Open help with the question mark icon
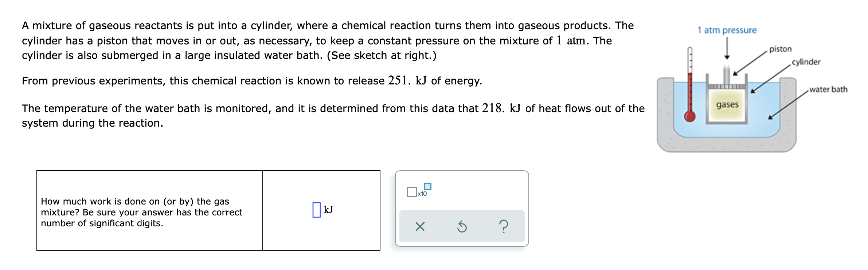This screenshot has width=868, height=270. coord(504,226)
